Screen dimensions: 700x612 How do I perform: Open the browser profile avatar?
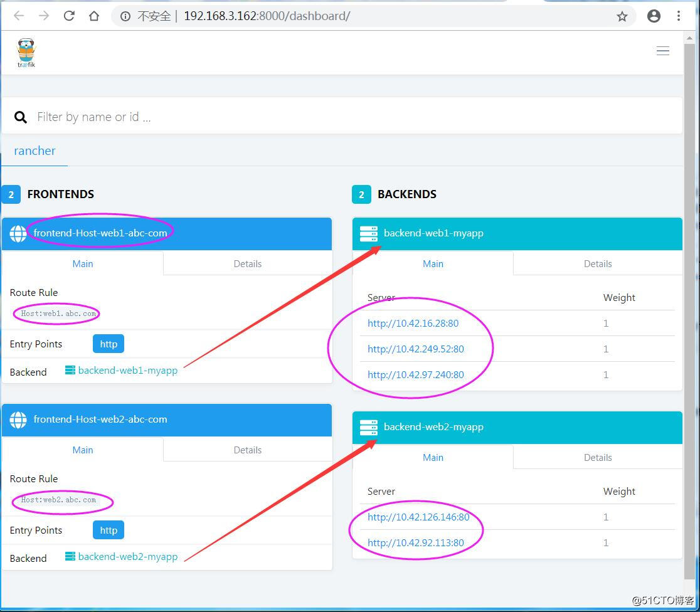click(x=654, y=16)
